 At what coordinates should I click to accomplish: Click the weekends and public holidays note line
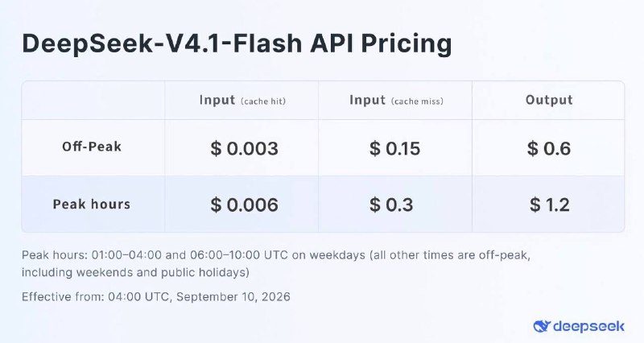coord(135,272)
